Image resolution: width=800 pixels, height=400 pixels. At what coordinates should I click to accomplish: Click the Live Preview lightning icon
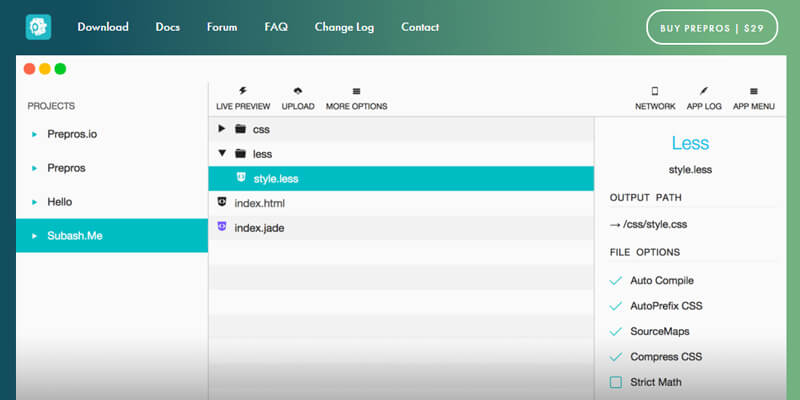pyautogui.click(x=243, y=91)
